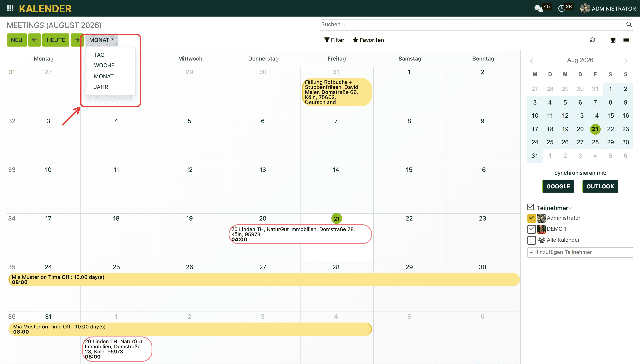Screen dimensions: 640x364
Task: Click the Aug 2026 mini calendar title
Action: coord(580,60)
